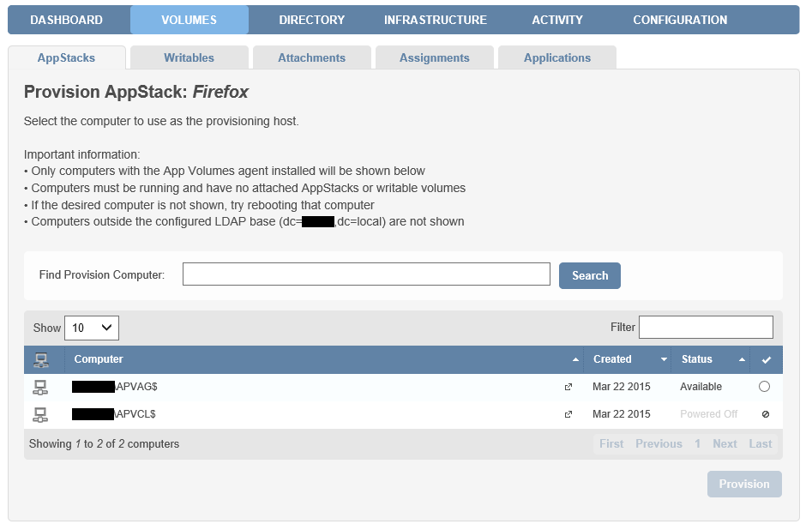Open the external link icon for APVCL$
Viewport: 812px width, 530px height.
568,414
